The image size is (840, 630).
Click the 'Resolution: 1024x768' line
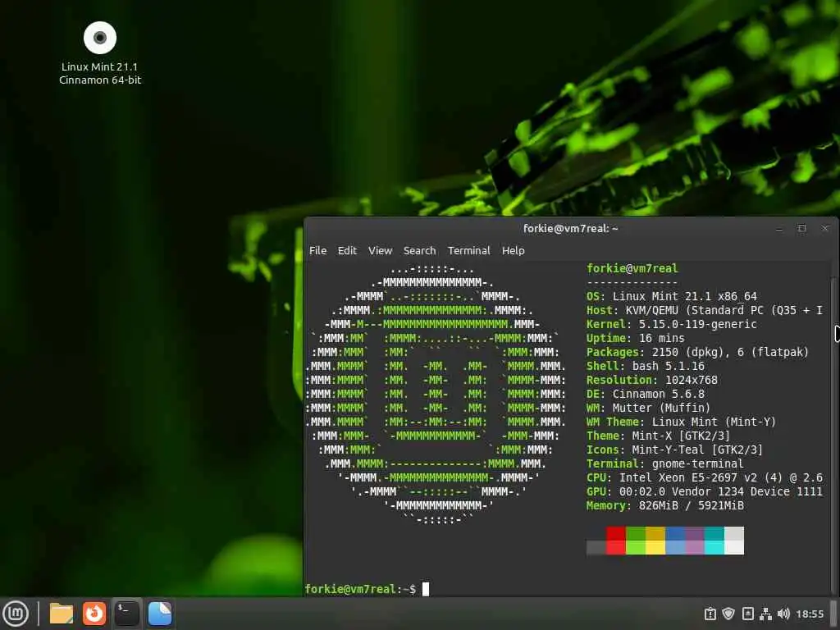pyautogui.click(x=652, y=380)
